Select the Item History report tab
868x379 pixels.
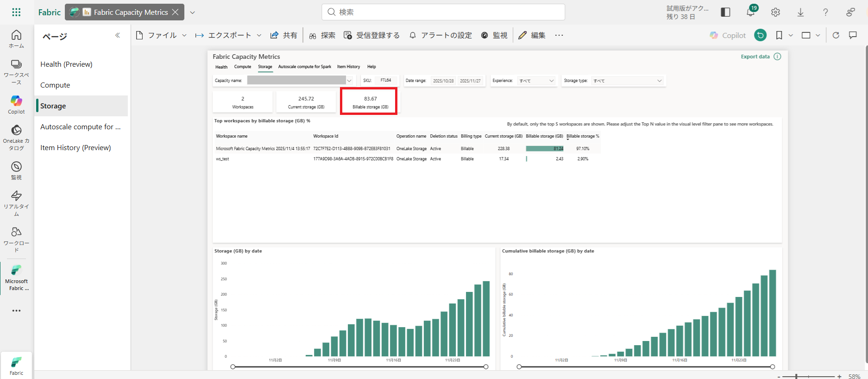[x=348, y=67]
